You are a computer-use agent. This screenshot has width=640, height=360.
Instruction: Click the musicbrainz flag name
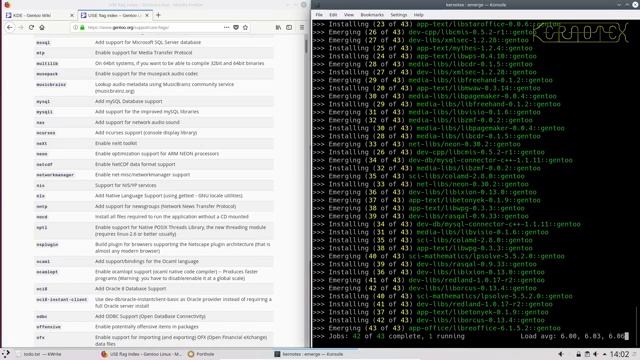pos(51,84)
